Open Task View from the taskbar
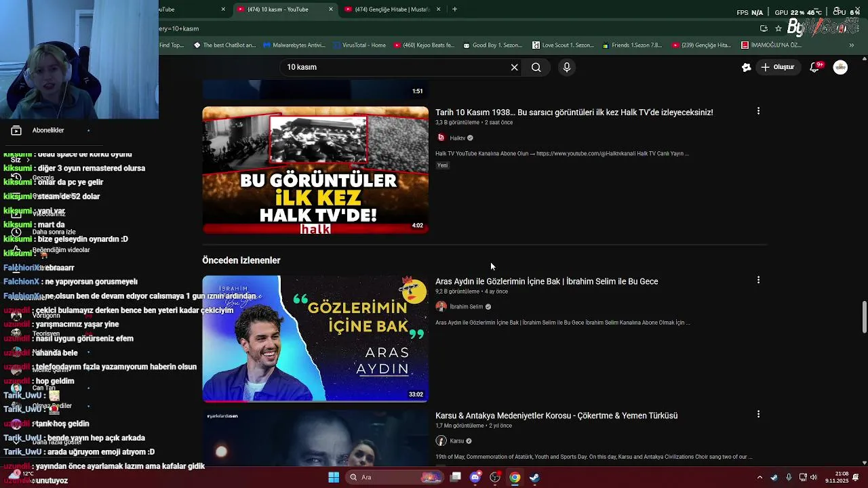 click(x=456, y=477)
